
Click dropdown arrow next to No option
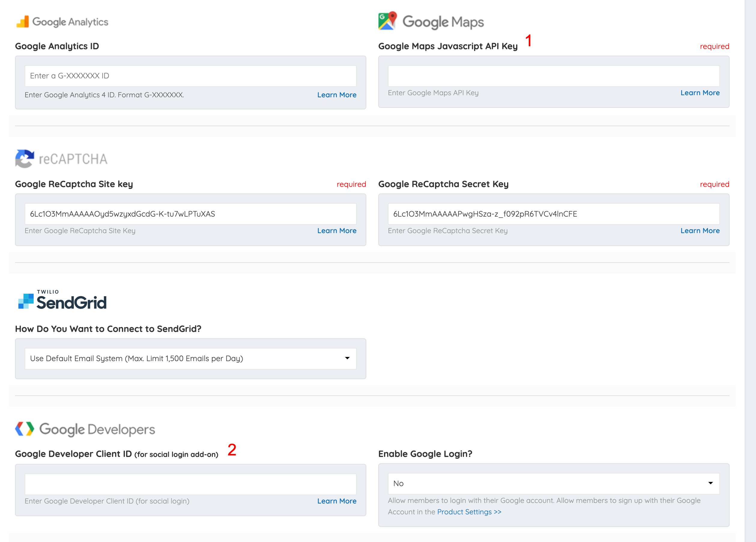tap(710, 483)
